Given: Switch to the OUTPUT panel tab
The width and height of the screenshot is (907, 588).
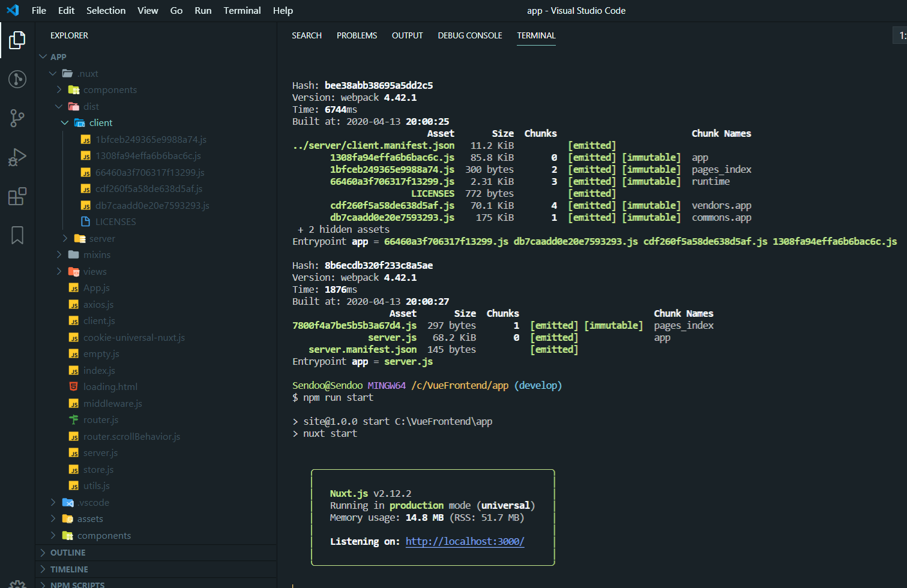Looking at the screenshot, I should click(407, 35).
